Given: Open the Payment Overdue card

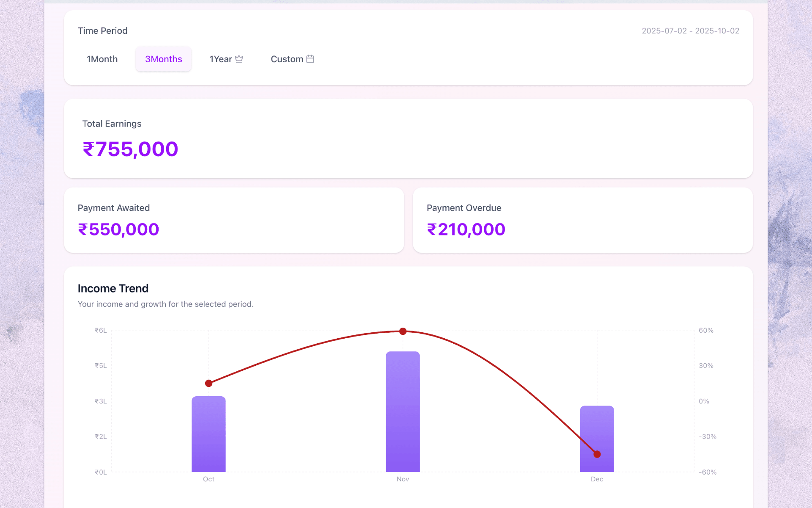Looking at the screenshot, I should [582, 220].
